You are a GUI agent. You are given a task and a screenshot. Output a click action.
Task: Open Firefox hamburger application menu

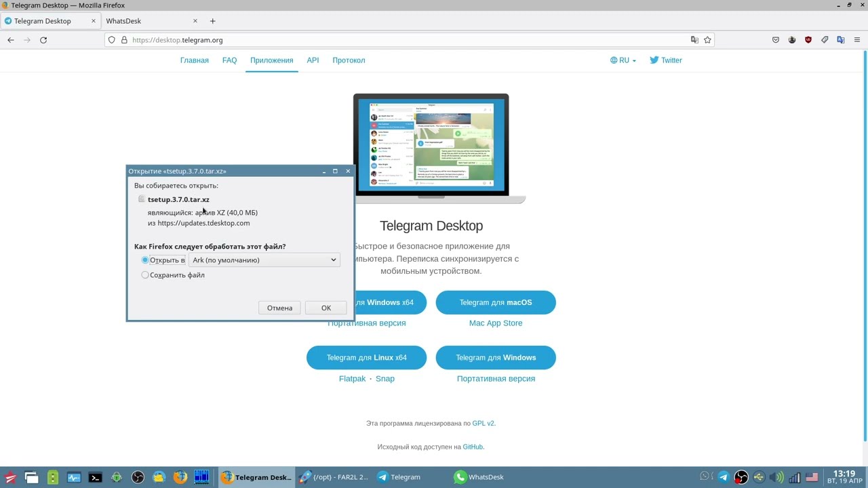click(x=857, y=40)
